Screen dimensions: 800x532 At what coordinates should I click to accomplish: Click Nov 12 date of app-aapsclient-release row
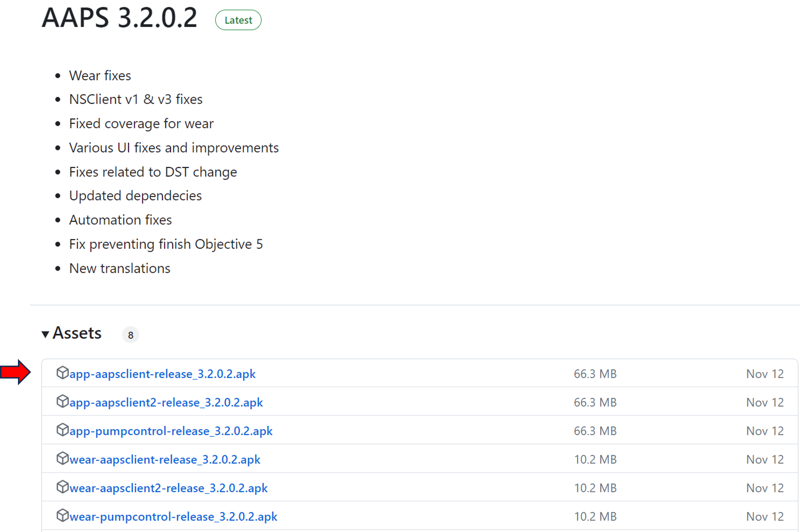point(765,374)
